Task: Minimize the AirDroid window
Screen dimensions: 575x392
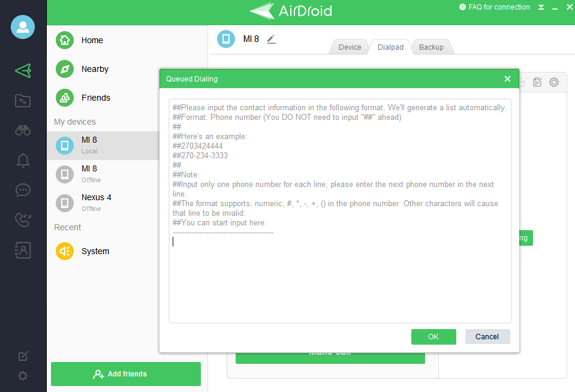Action: pos(555,8)
